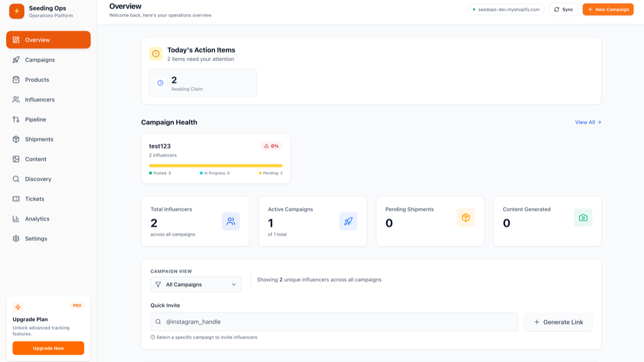Click the seedops-dev.myshopify.com store chip

[x=506, y=9]
